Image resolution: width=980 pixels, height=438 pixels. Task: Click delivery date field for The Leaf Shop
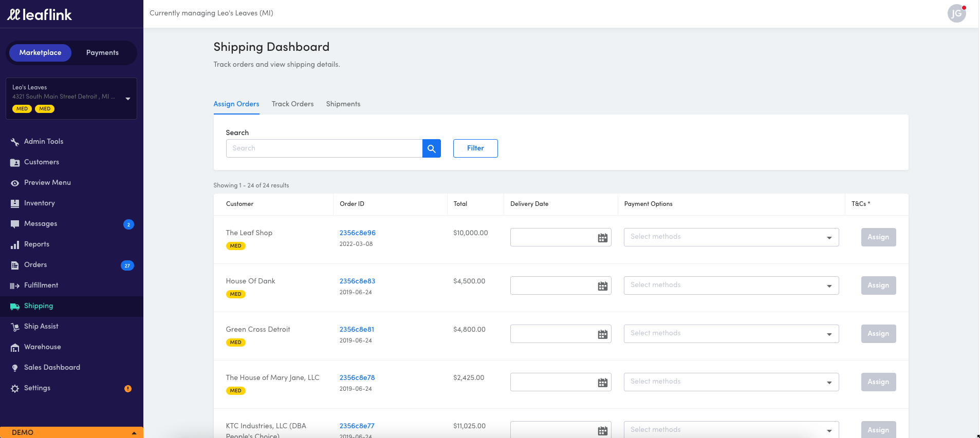point(561,237)
